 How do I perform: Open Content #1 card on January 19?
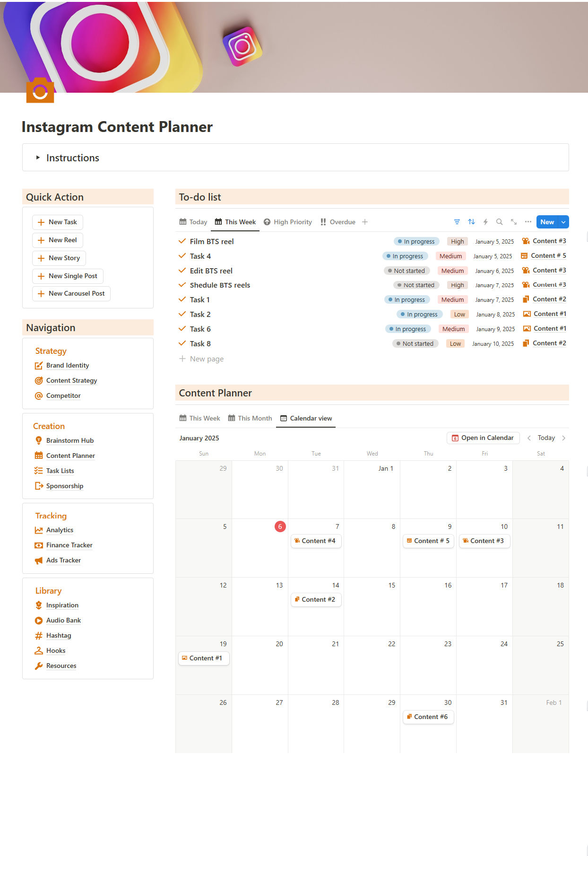[204, 658]
